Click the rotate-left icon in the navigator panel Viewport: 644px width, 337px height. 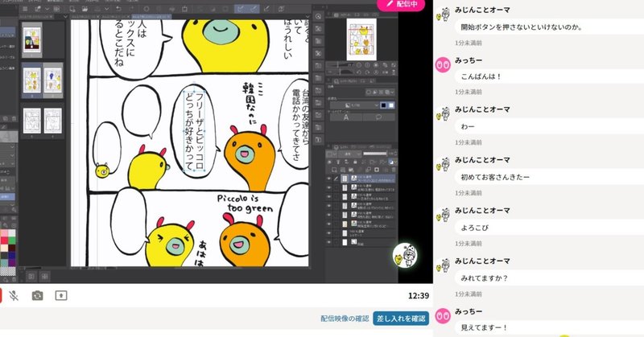click(x=358, y=72)
